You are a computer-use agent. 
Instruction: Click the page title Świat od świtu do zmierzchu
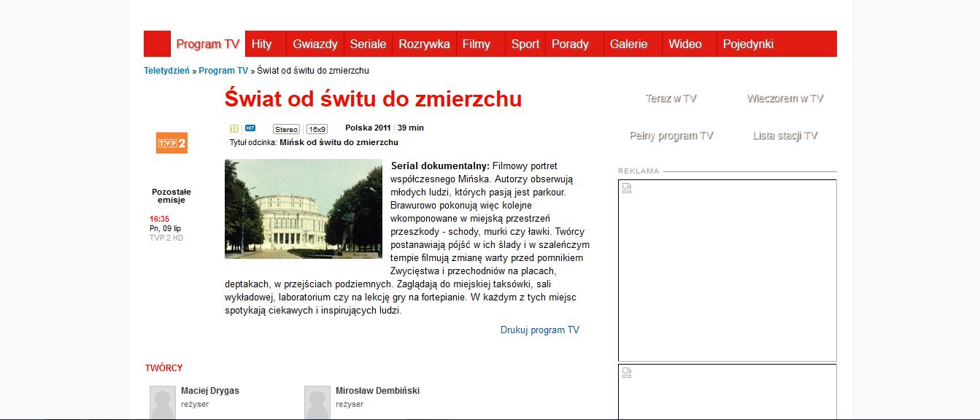[373, 98]
